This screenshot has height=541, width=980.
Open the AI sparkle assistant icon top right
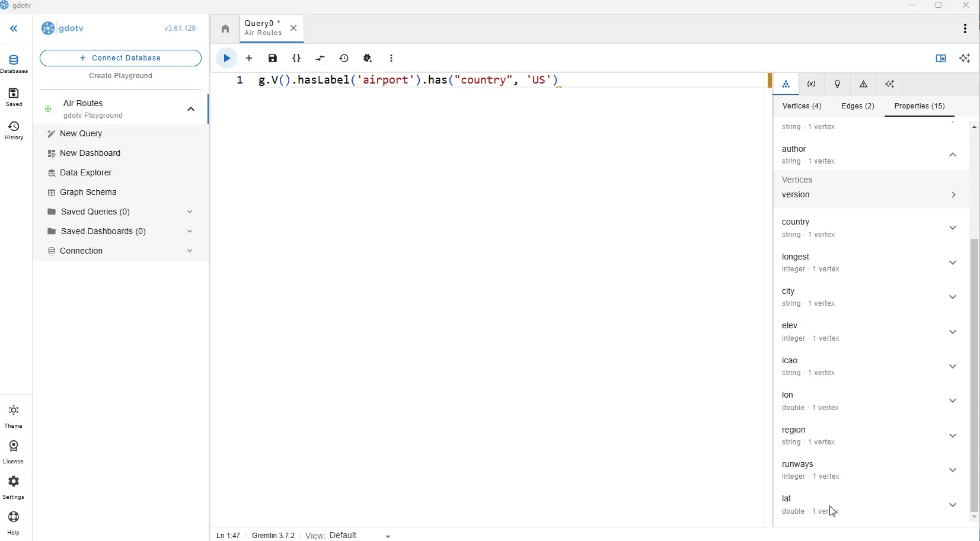965,58
